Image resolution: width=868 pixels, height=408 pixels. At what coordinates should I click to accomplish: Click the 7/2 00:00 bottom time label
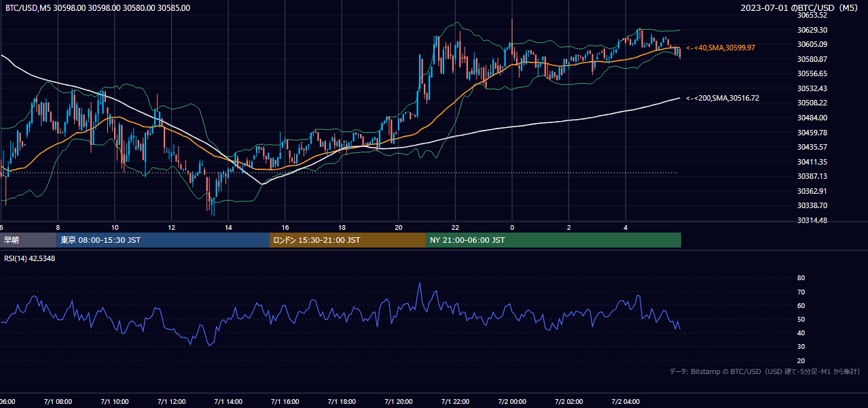click(x=512, y=402)
